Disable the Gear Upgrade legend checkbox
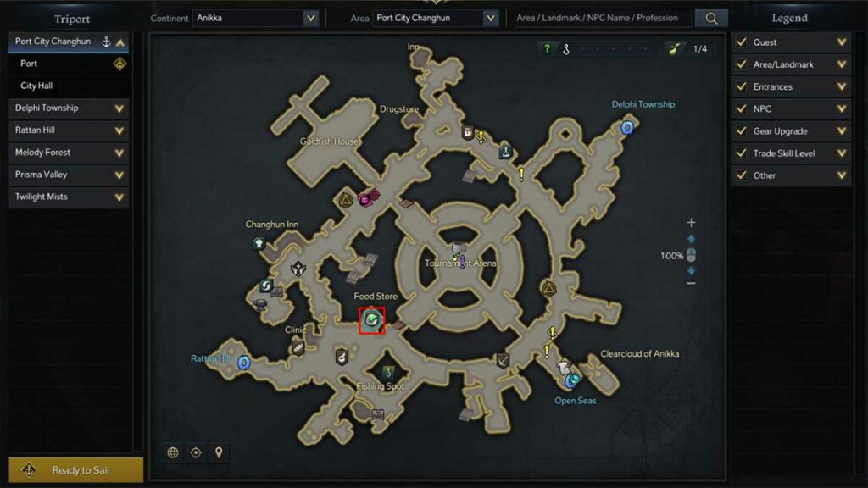The width and height of the screenshot is (868, 488). point(741,131)
